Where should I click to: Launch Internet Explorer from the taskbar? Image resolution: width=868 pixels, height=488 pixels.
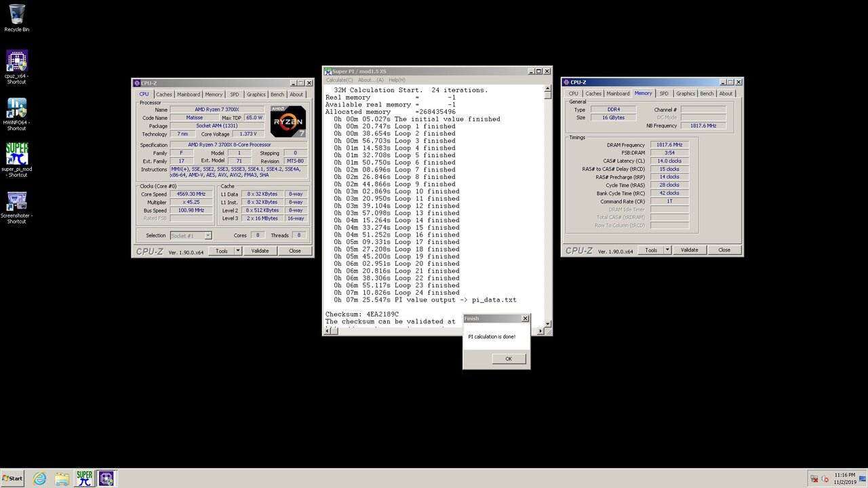pos(40,479)
